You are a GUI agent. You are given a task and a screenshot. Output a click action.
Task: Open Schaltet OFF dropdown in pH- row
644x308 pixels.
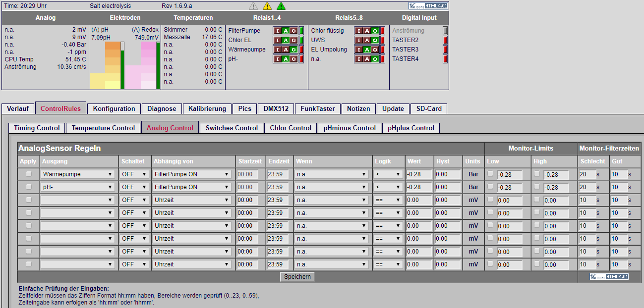coord(134,187)
